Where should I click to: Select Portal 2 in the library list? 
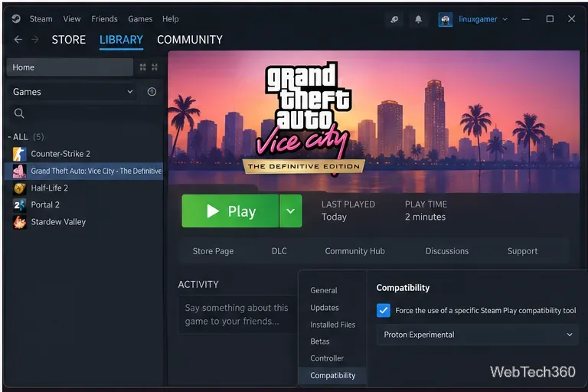click(x=45, y=205)
